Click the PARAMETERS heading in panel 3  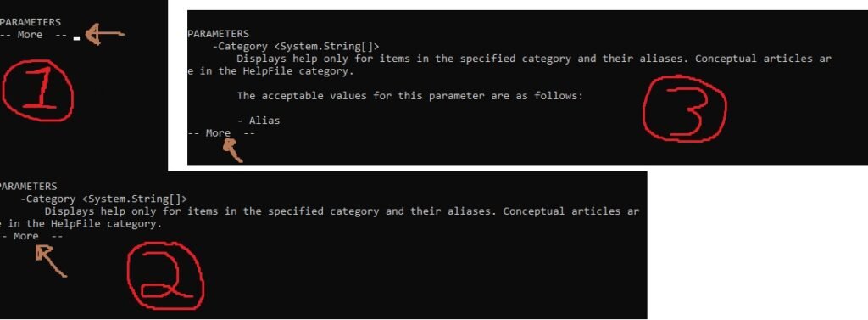(x=219, y=34)
